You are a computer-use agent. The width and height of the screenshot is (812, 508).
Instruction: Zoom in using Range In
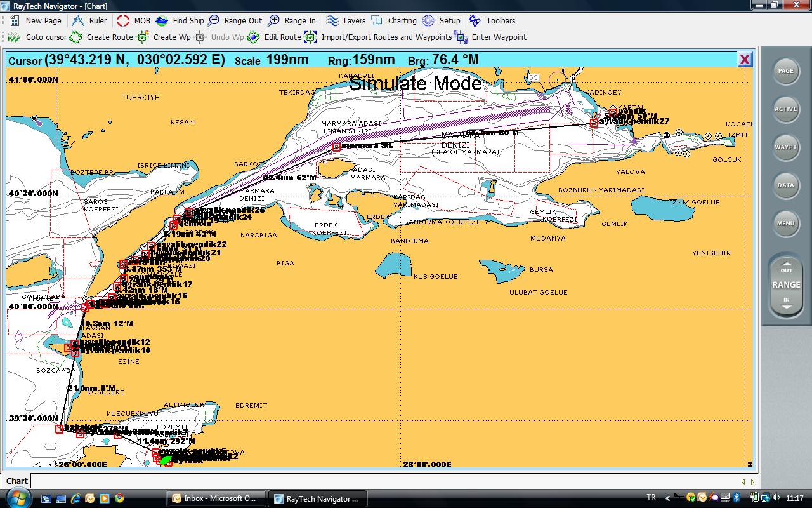point(292,20)
